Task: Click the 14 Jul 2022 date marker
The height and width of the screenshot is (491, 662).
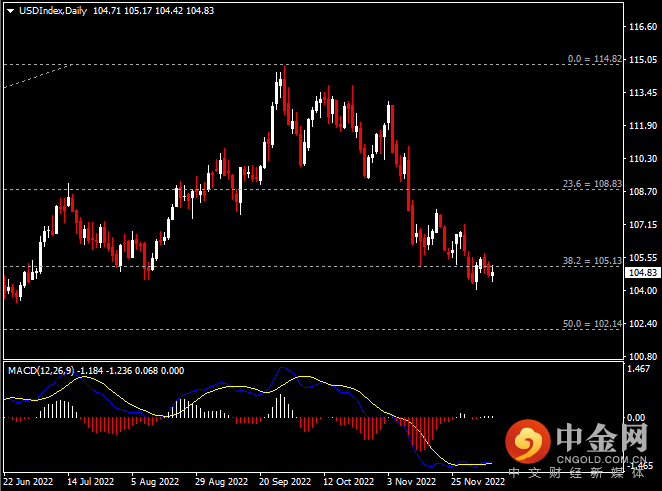Action: (x=91, y=481)
